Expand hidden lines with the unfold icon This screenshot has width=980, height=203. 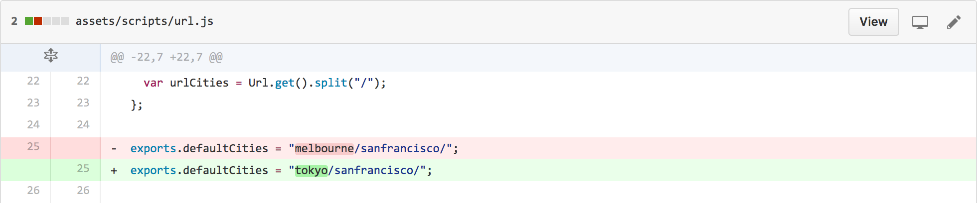tap(50, 55)
